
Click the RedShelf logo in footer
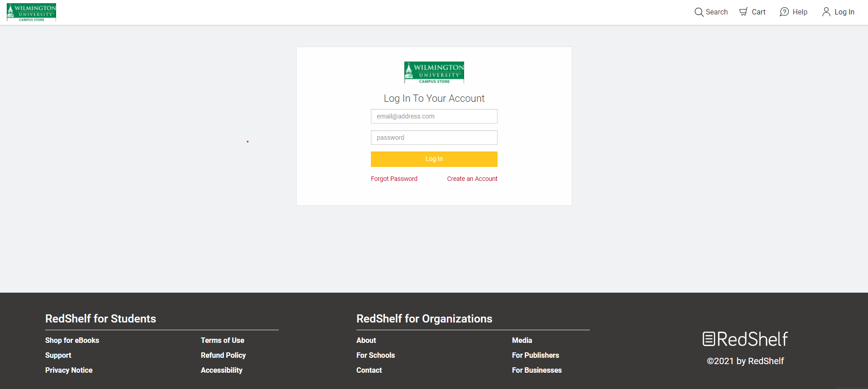(x=745, y=339)
